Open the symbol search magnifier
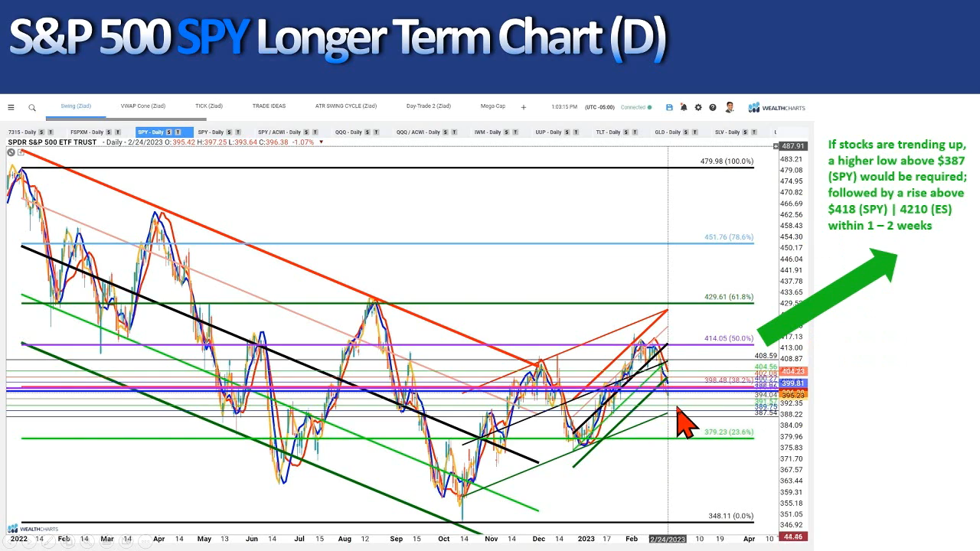This screenshot has width=980, height=551. pyautogui.click(x=32, y=107)
